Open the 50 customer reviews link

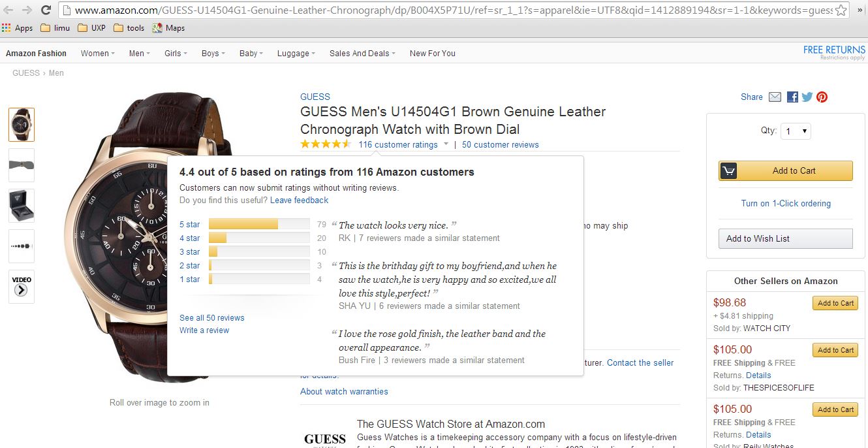pyautogui.click(x=501, y=145)
